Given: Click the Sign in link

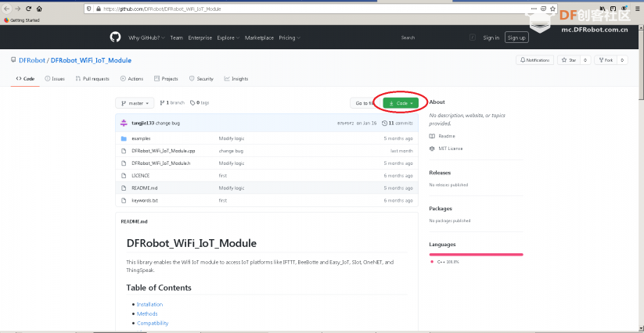Looking at the screenshot, I should point(491,38).
